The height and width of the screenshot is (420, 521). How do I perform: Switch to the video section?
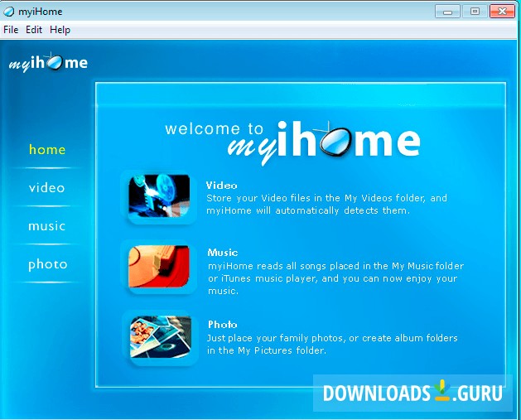click(47, 188)
